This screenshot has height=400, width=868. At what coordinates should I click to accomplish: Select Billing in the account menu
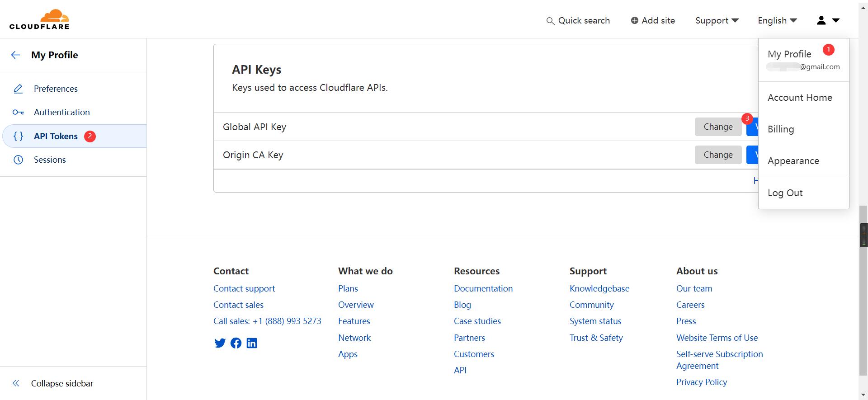pos(781,129)
